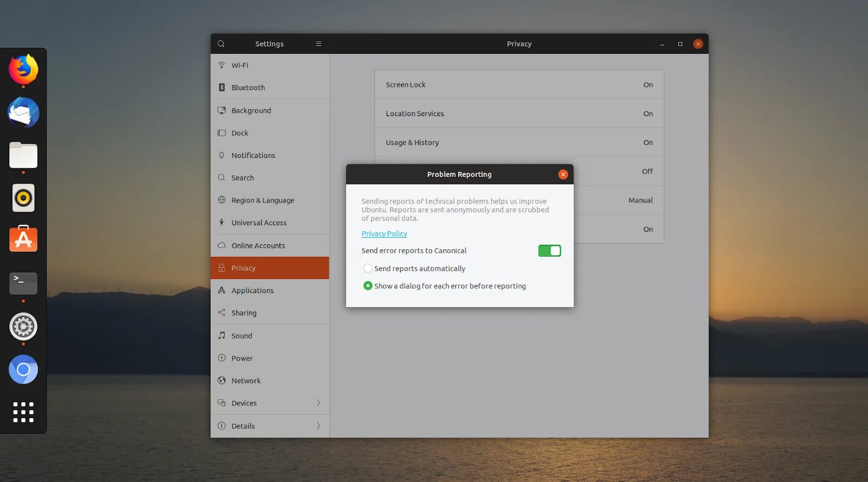Open Files manager from the dock

pyautogui.click(x=23, y=155)
